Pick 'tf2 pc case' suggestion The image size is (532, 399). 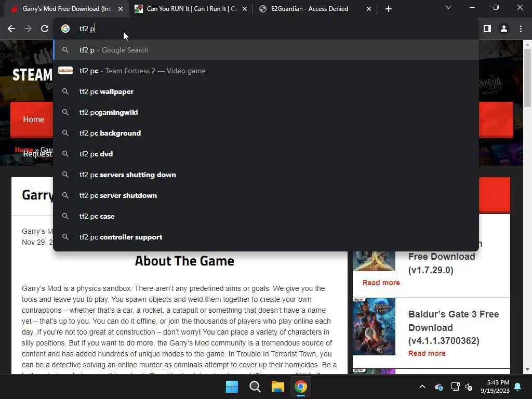coord(266,216)
